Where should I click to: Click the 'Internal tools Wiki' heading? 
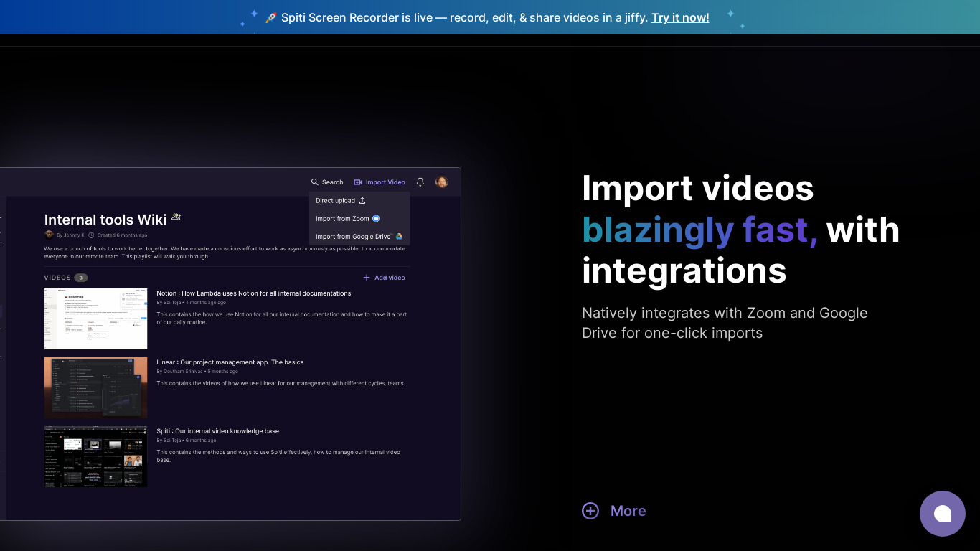(105, 220)
